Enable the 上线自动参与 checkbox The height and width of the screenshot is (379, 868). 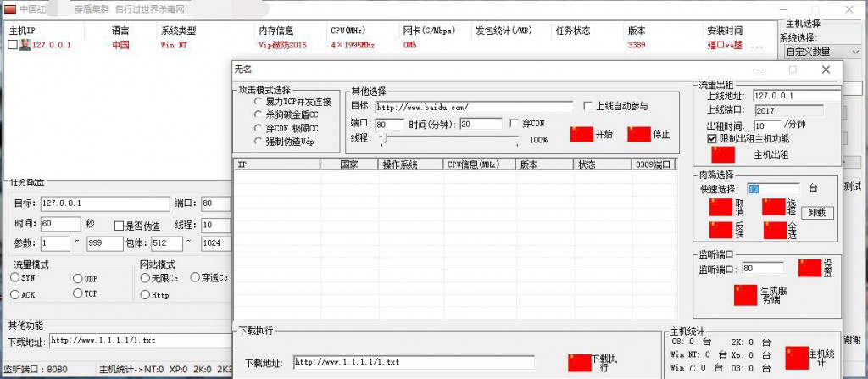click(588, 106)
